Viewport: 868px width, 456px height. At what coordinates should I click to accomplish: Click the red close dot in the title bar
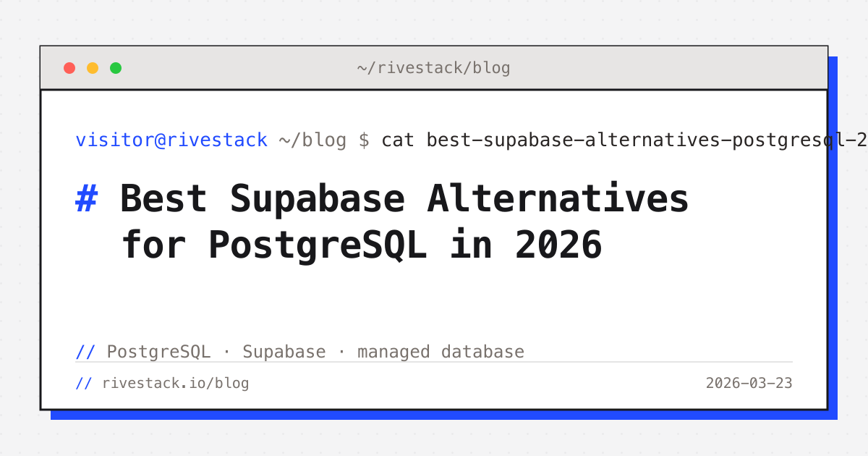click(x=69, y=68)
